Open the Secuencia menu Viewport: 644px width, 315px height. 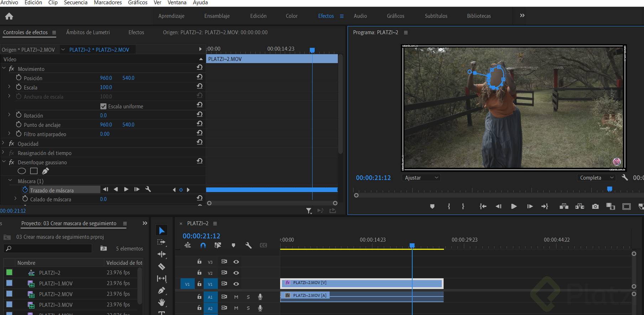tap(75, 3)
